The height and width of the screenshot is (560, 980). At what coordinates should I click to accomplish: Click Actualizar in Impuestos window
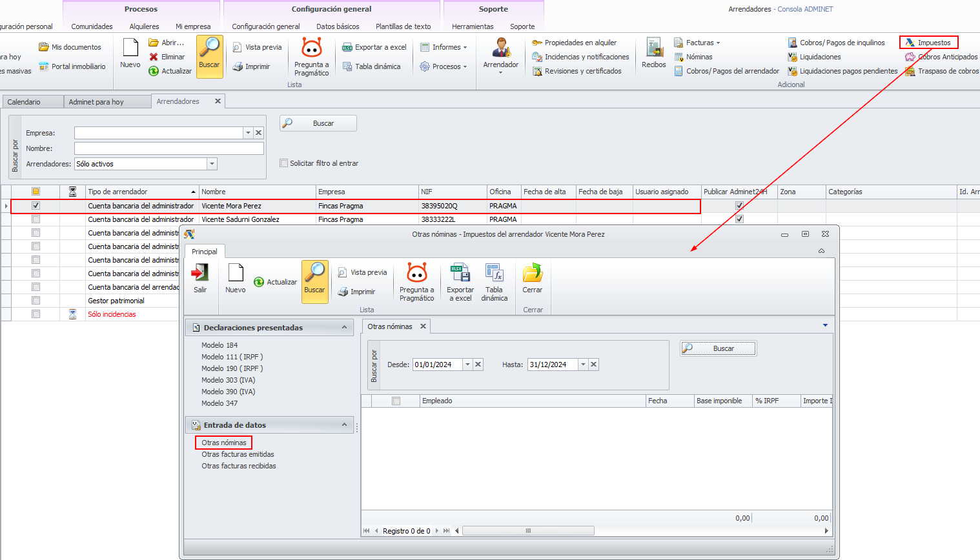point(276,282)
